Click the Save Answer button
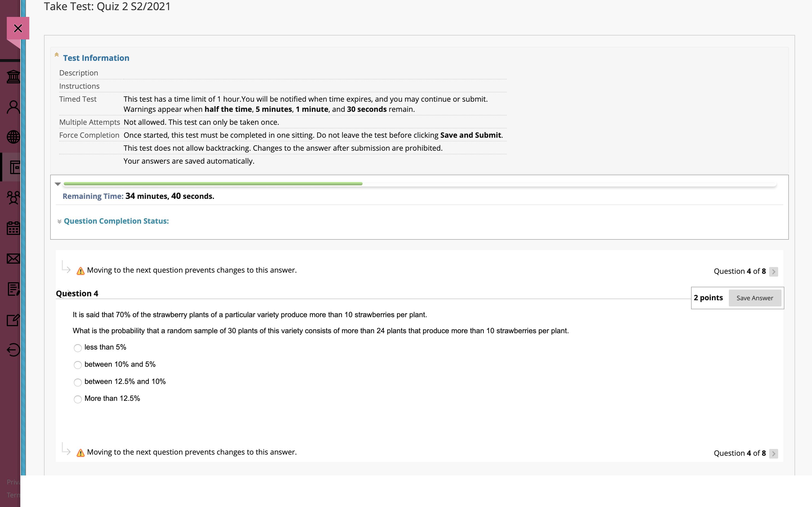The height and width of the screenshot is (507, 812). pos(754,298)
